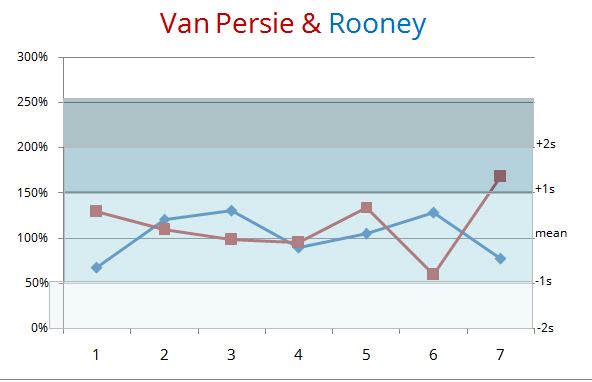The width and height of the screenshot is (592, 382).
Task: Click the 'Van Persie' title text
Action: (x=227, y=23)
